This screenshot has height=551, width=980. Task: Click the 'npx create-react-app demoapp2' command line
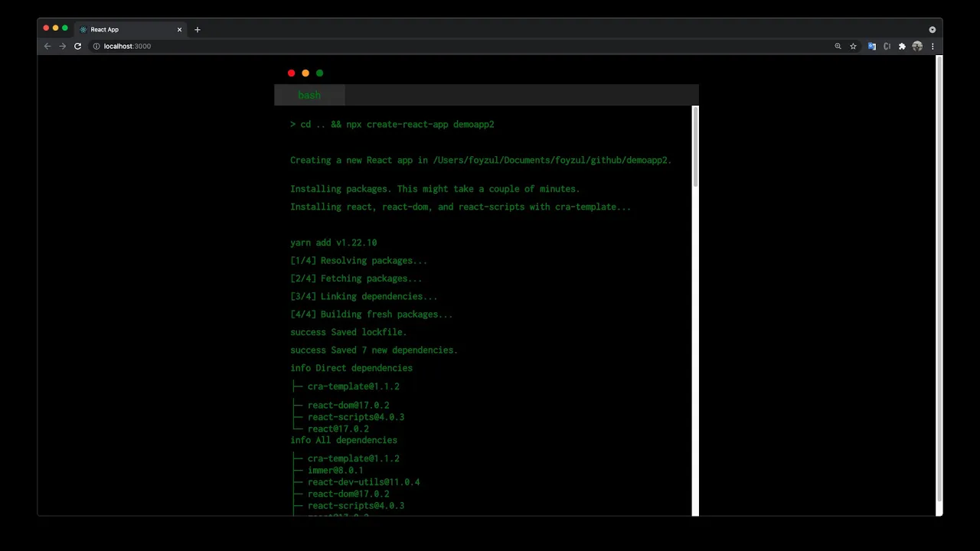coord(392,124)
